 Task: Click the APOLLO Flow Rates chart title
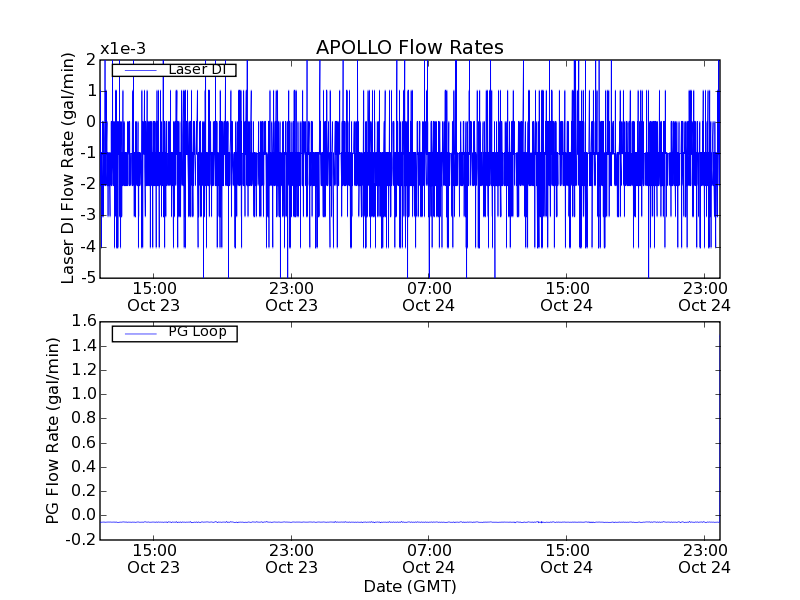409,47
